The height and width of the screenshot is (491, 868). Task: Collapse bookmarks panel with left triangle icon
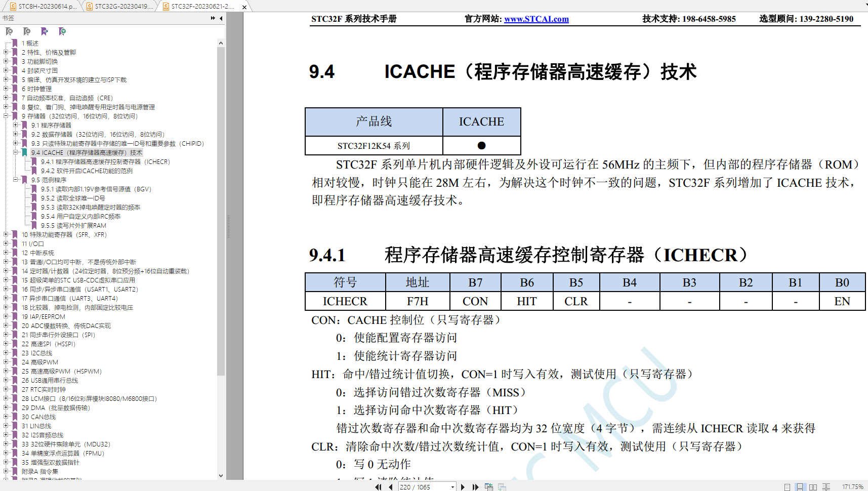221,18
